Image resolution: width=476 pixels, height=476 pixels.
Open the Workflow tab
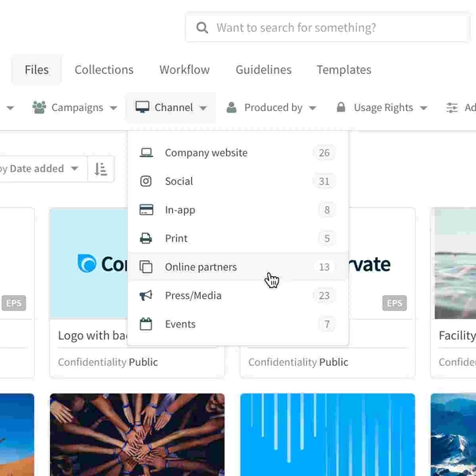coord(185,70)
